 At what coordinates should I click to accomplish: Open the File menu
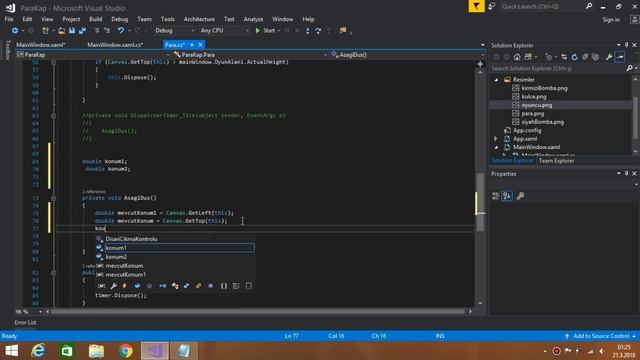[x=9, y=19]
